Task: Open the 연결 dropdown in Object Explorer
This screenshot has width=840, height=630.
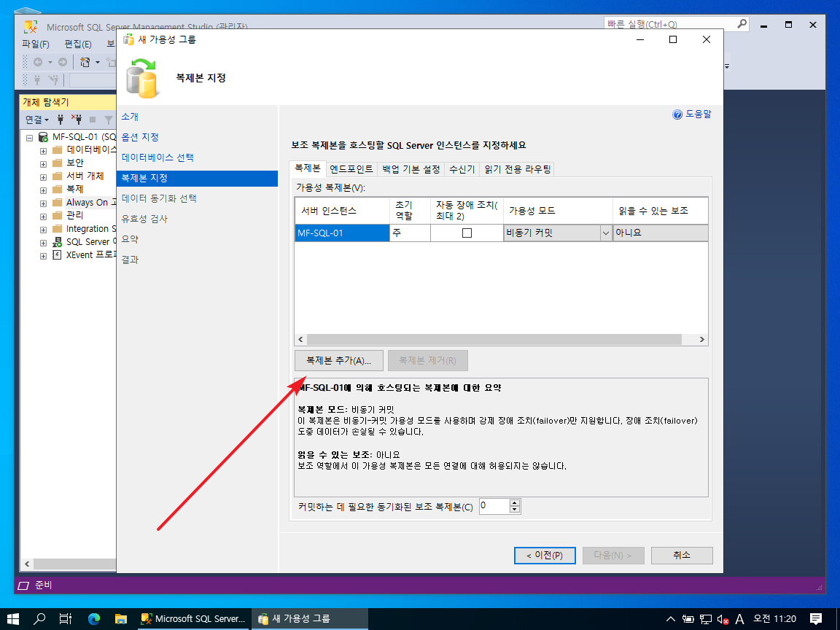Action: click(37, 120)
